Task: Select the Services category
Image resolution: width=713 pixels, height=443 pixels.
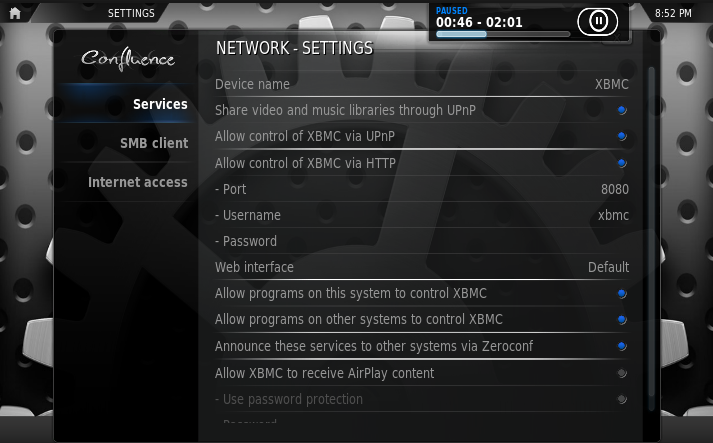Action: pyautogui.click(x=160, y=104)
